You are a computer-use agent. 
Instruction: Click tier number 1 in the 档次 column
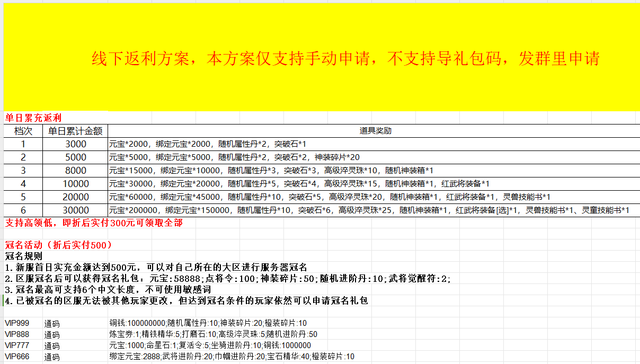point(23,144)
